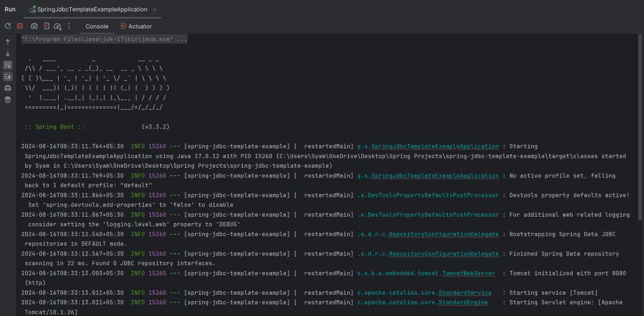This screenshot has width=644, height=316.
Task: Stop the running application
Action: [20, 26]
